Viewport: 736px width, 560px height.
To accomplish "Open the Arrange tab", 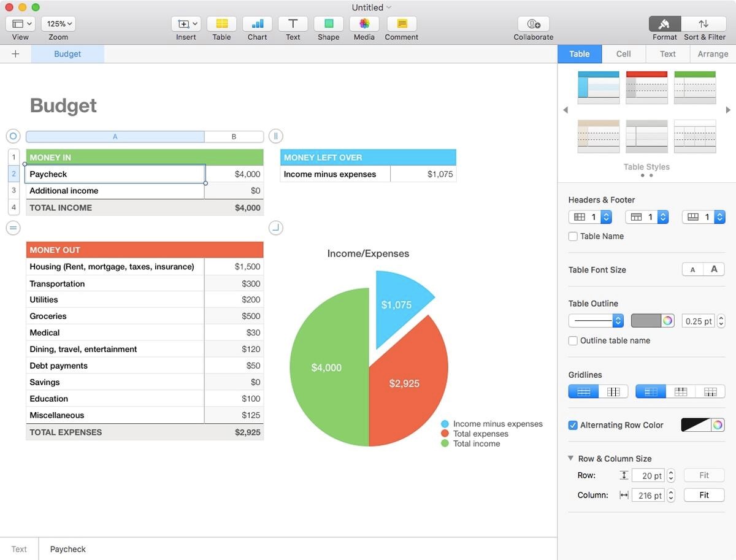I will coord(713,54).
